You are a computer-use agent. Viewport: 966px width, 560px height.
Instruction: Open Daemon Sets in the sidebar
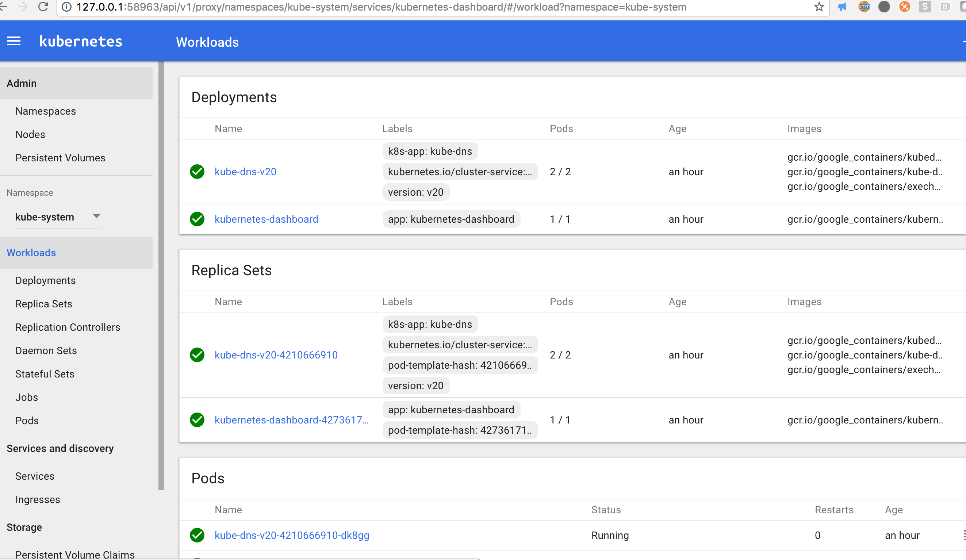[46, 351]
